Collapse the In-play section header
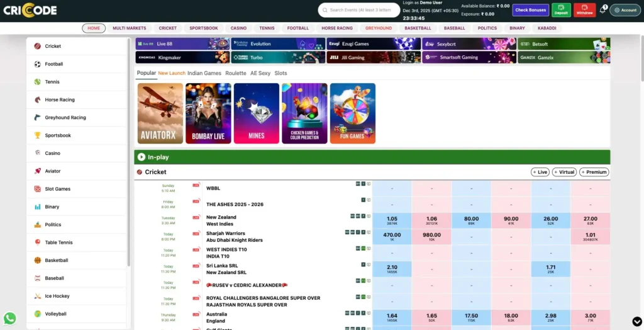The image size is (644, 330). (142, 157)
